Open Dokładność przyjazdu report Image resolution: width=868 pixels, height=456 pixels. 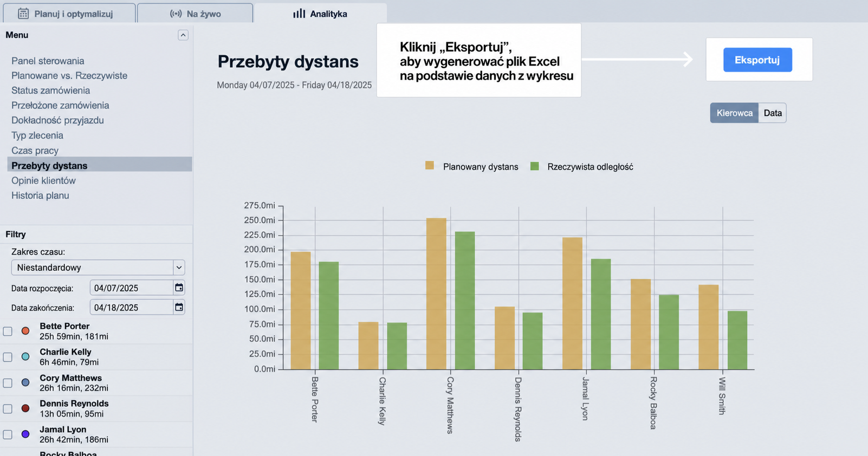57,120
